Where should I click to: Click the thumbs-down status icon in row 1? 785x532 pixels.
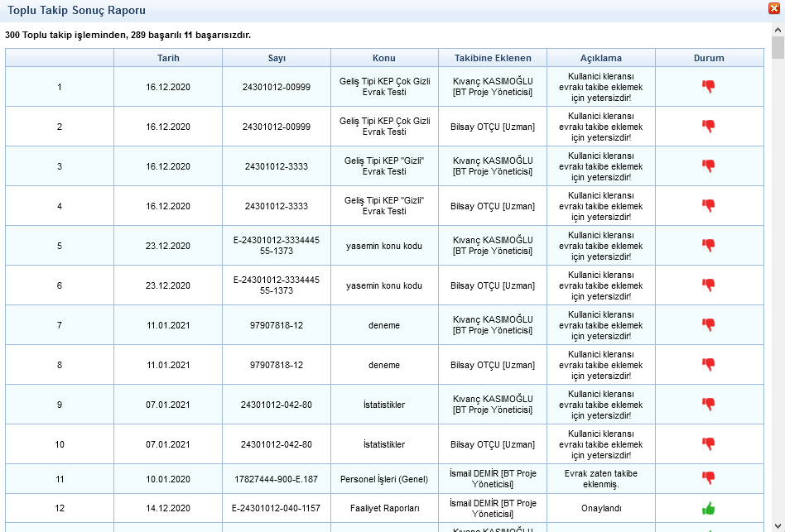tap(708, 87)
